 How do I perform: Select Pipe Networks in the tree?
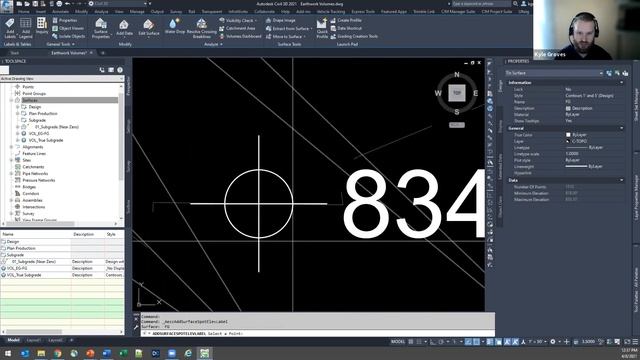pyautogui.click(x=35, y=173)
